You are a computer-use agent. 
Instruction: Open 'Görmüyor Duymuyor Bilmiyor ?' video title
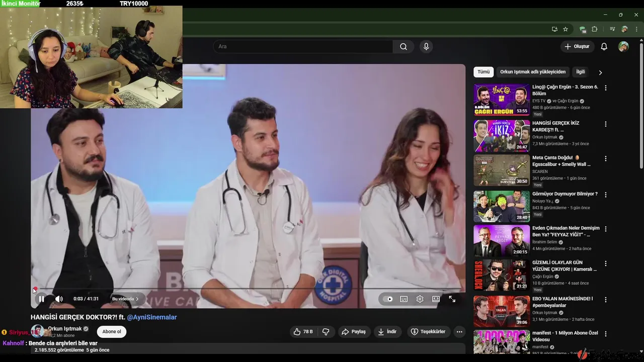(565, 194)
